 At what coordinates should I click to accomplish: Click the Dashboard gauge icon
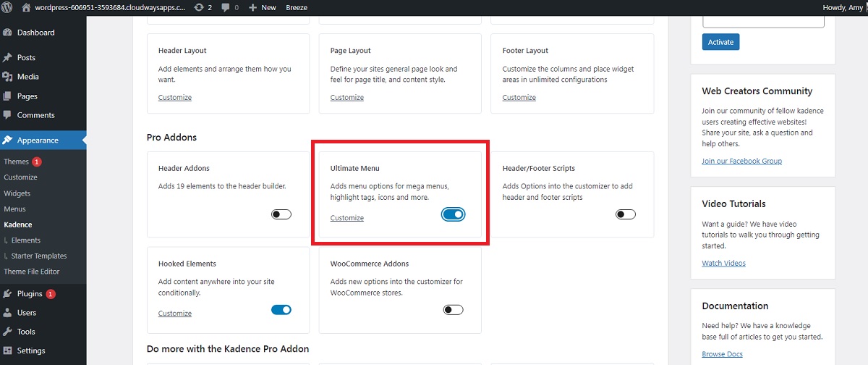[x=7, y=33]
